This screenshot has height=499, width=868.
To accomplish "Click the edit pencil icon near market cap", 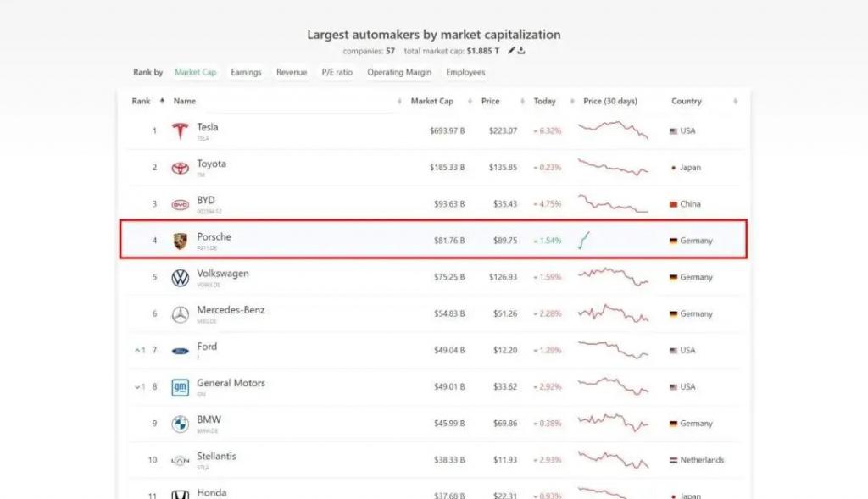I will coord(511,51).
